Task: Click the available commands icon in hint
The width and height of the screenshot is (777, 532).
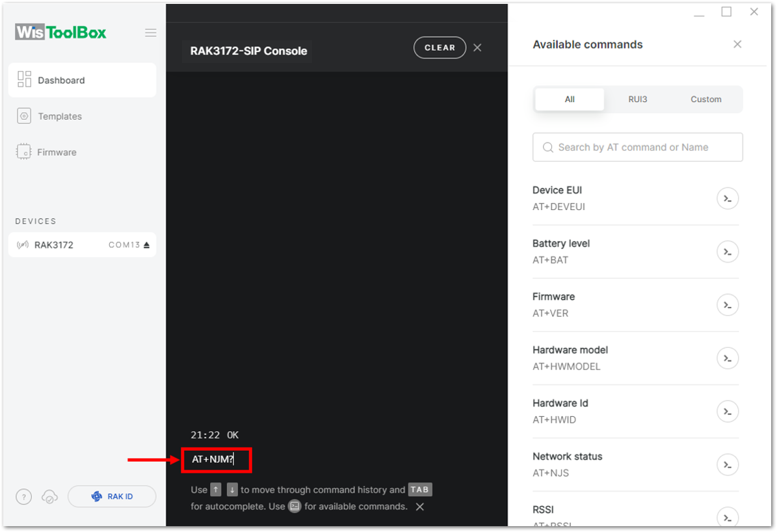Action: click(295, 506)
